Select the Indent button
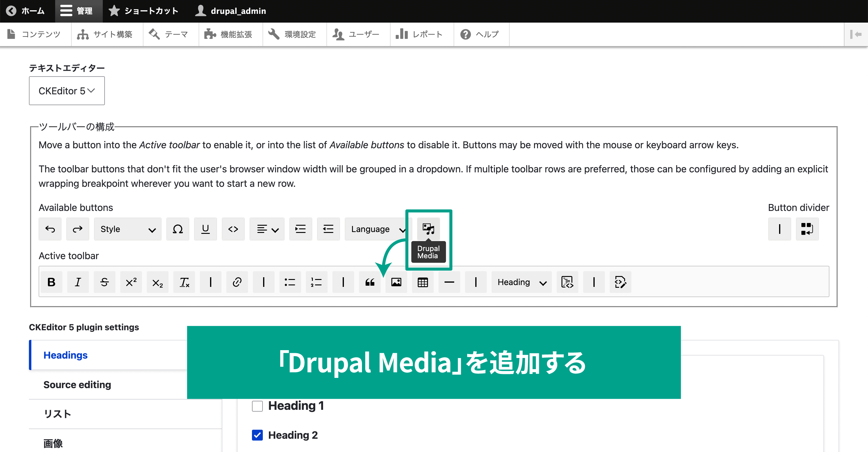 (300, 229)
